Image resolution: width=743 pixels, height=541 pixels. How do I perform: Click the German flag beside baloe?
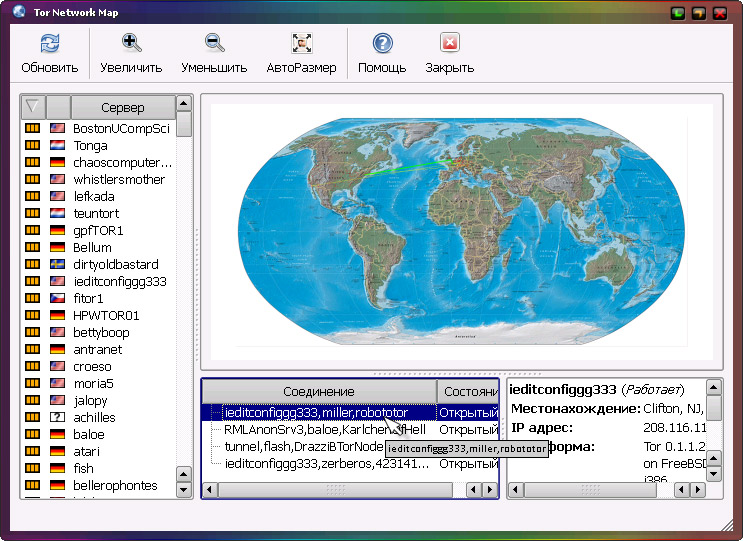(57, 434)
